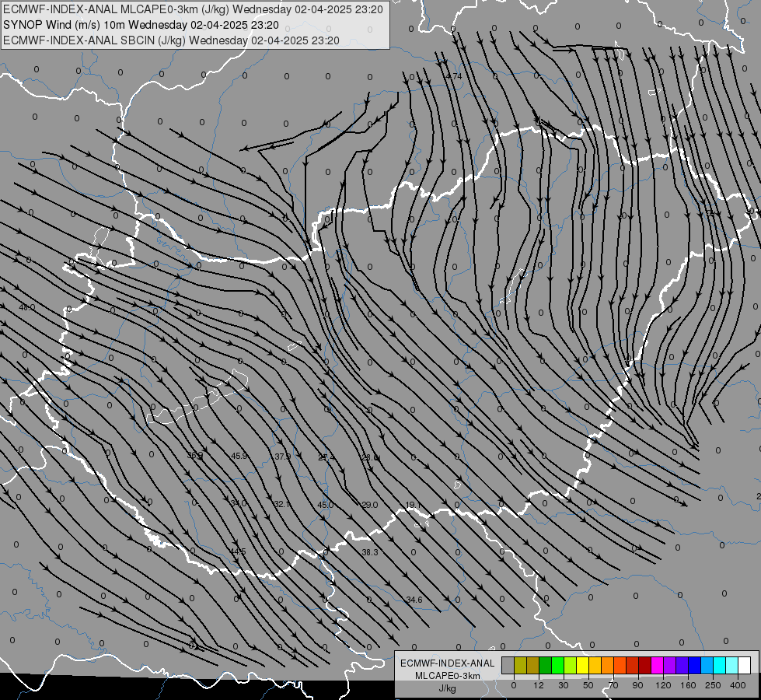Screen dimensions: 761x700
Task: Click the map value 32.1
Action: [282, 504]
